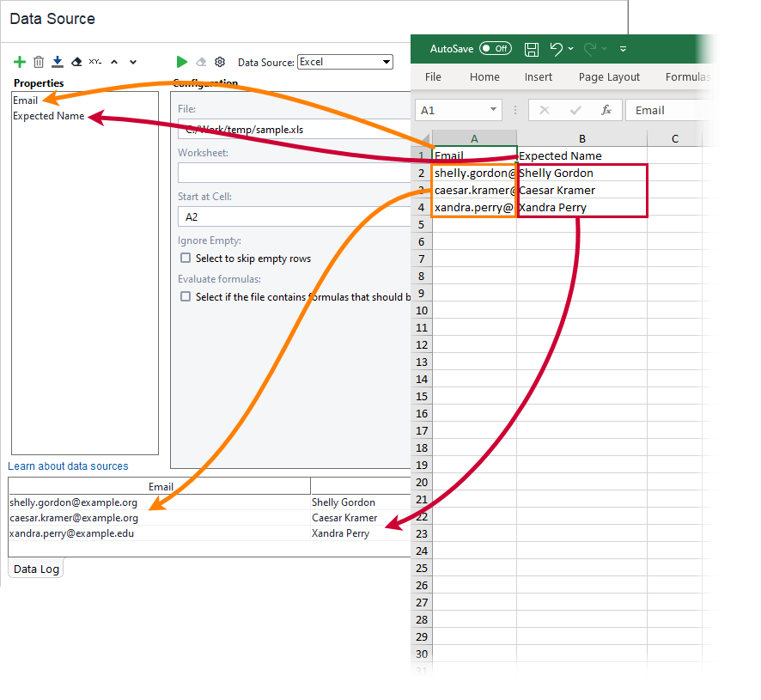Toggle the AutoSave switch
761x700 pixels.
click(x=495, y=49)
